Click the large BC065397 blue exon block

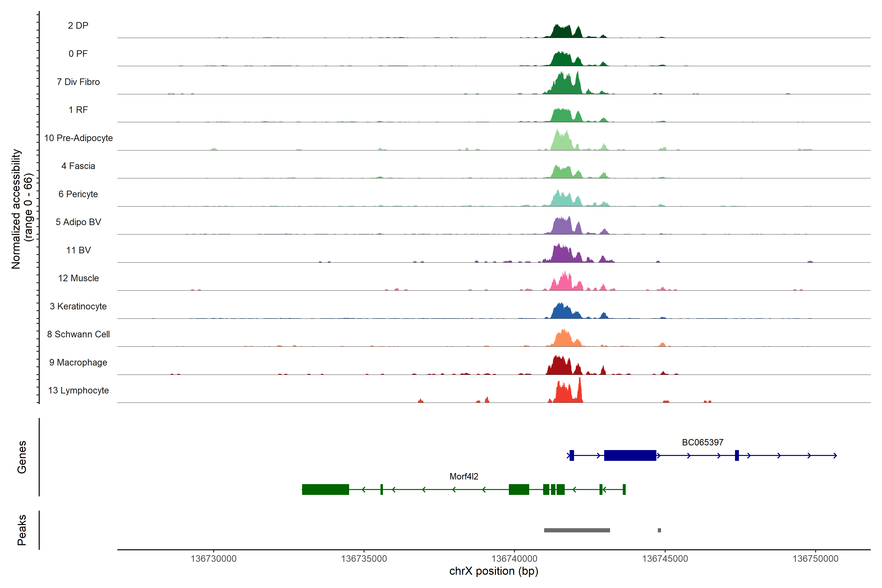[630, 455]
